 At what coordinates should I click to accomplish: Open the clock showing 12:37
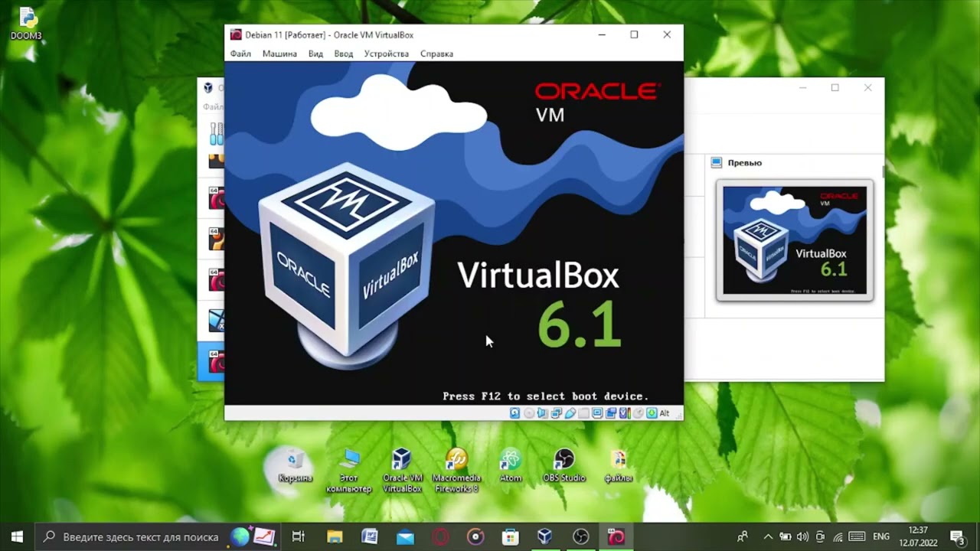[x=918, y=536]
